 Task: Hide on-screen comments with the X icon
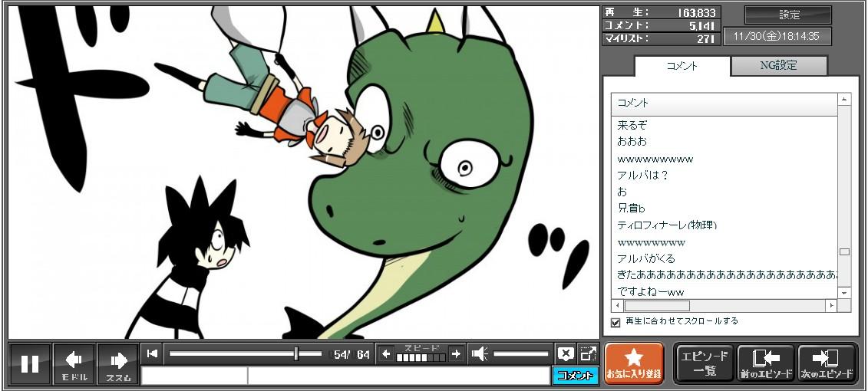tap(566, 353)
